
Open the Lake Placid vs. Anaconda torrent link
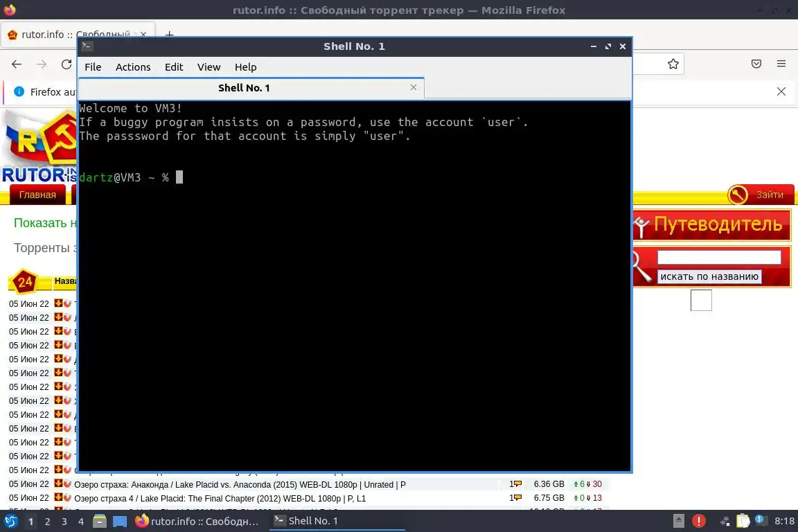pyautogui.click(x=240, y=485)
